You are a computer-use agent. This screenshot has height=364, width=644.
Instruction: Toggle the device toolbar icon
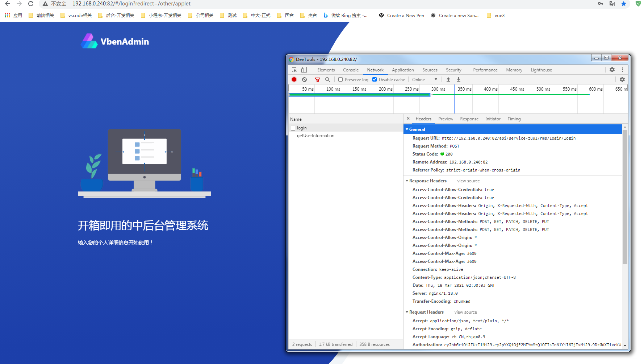[304, 70]
